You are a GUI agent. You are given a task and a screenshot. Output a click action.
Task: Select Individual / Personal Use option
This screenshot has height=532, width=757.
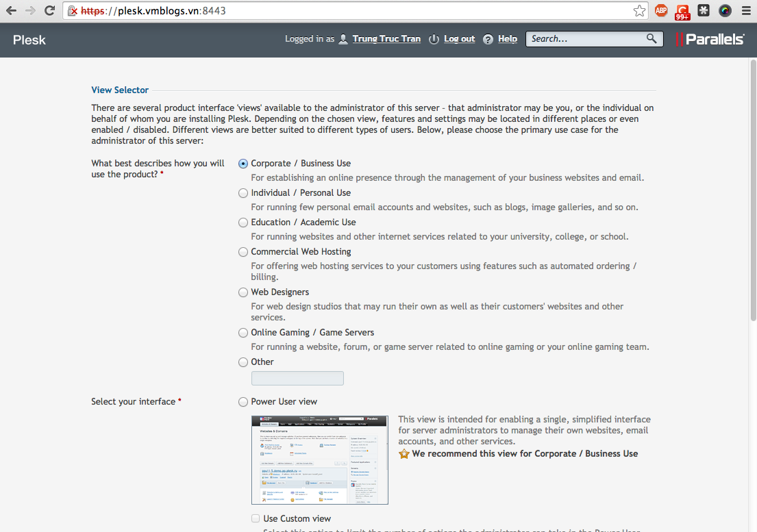243,193
